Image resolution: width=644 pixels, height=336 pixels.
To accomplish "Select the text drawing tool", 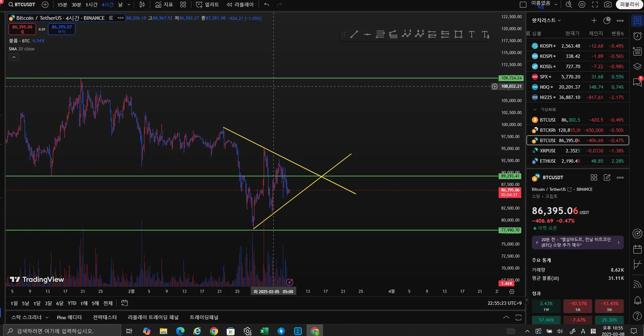I will pyautogui.click(x=472, y=34).
